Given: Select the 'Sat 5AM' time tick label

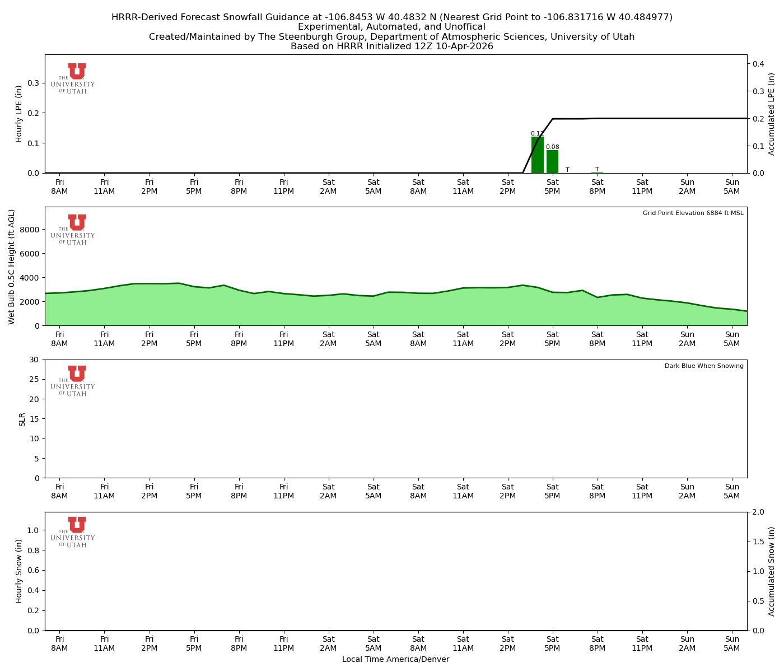Looking at the screenshot, I should [374, 186].
